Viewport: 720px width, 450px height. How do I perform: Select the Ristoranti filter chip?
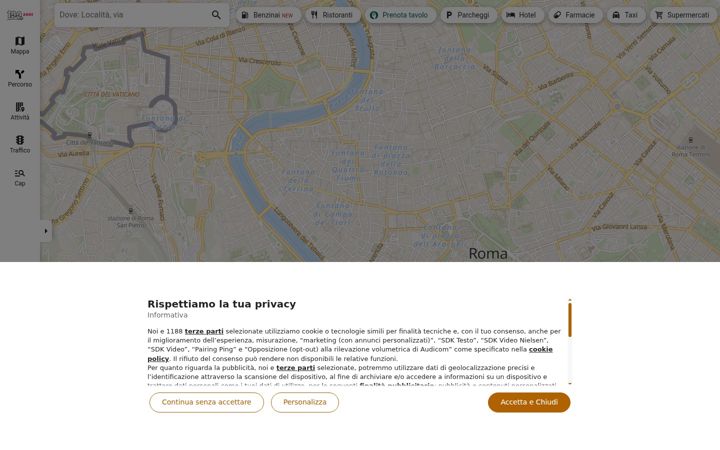click(332, 15)
